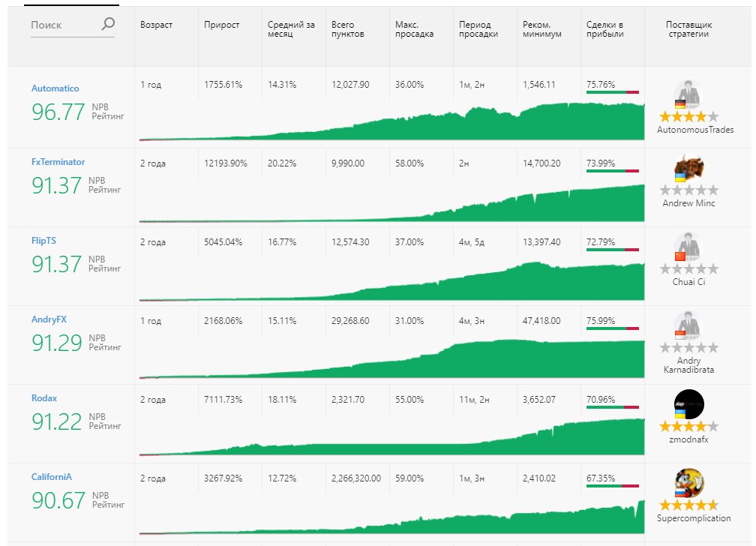
Task: Click Chuai Ci provider avatar
Action: (688, 247)
